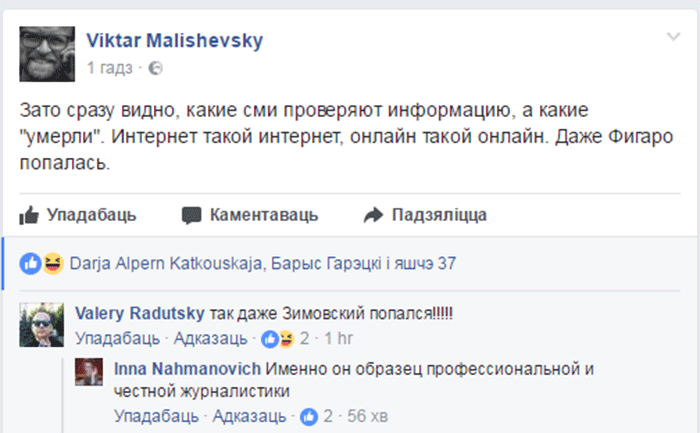Click Viktar Malishevsky's profile picture
Viewport: 700px width, 433px height.
tap(46, 53)
